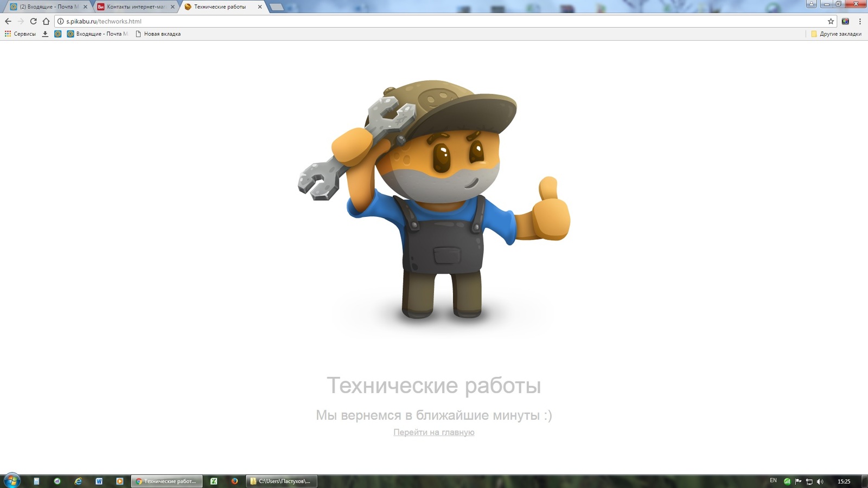Bookmark this page with the star icon
Viewport: 868px width, 488px height.
831,21
